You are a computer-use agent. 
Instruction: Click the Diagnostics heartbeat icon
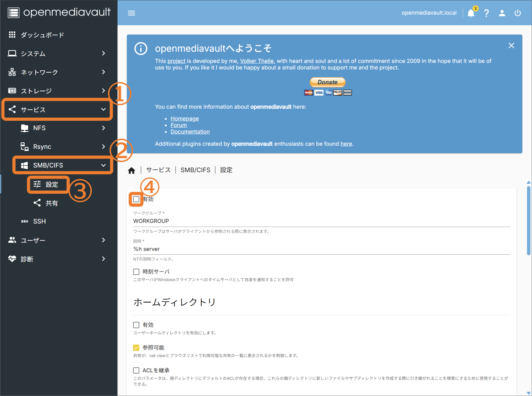click(12, 259)
